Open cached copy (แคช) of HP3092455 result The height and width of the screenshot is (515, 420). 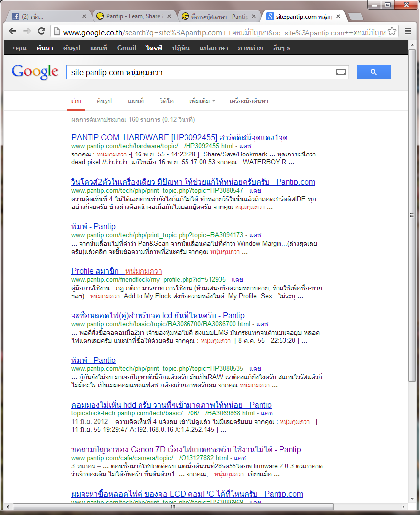(x=245, y=146)
